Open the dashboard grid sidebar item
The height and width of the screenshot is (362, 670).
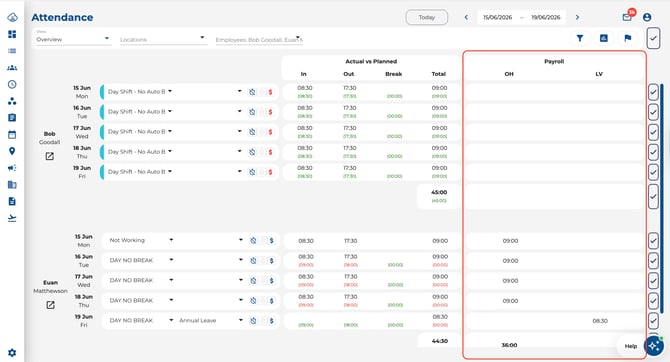point(12,34)
